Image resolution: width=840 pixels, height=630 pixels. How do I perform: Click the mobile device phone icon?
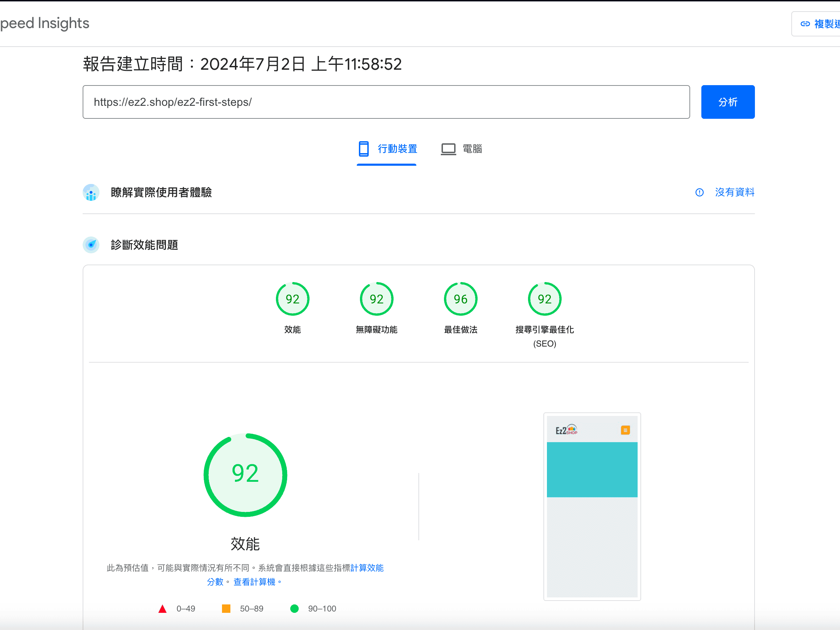[x=363, y=149]
